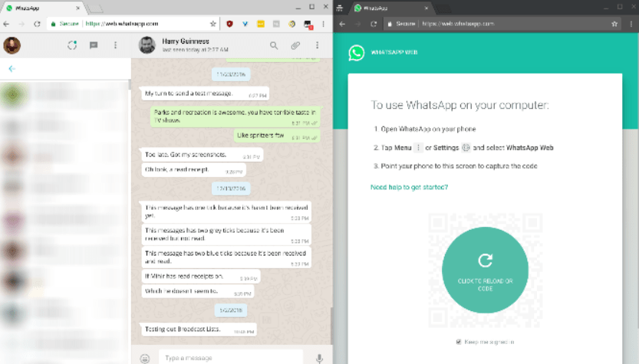Open sidebar three-dot menu beside new chat icon
Image resolution: width=639 pixels, height=364 pixels.
[115, 45]
